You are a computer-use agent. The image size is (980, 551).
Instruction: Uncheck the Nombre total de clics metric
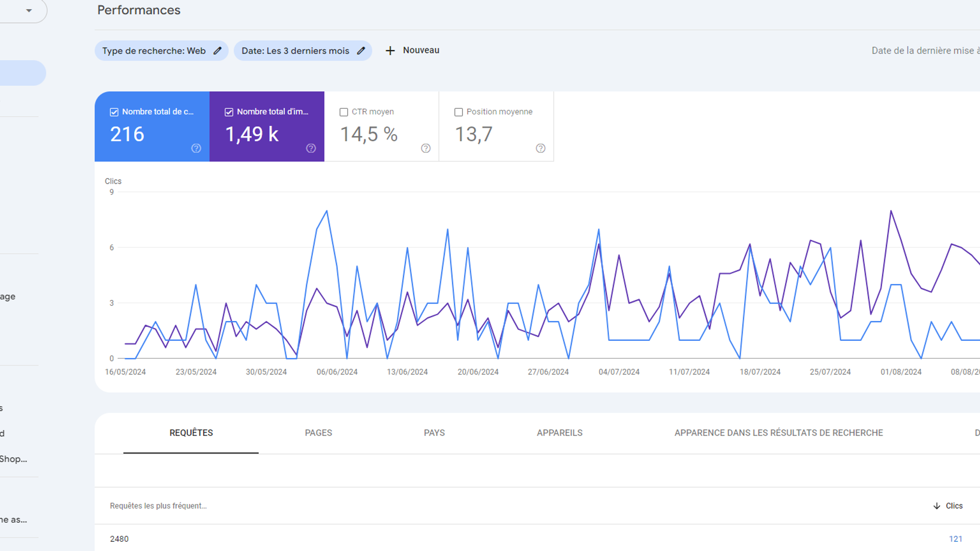(114, 112)
